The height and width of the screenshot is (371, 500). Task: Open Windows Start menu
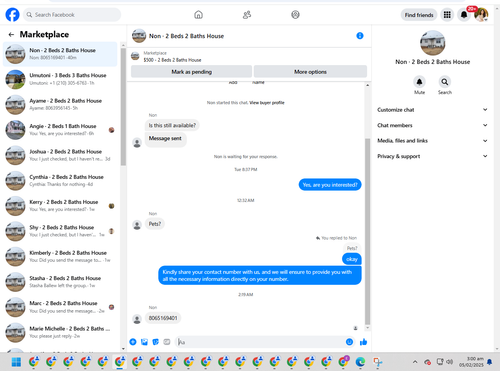(x=16, y=362)
